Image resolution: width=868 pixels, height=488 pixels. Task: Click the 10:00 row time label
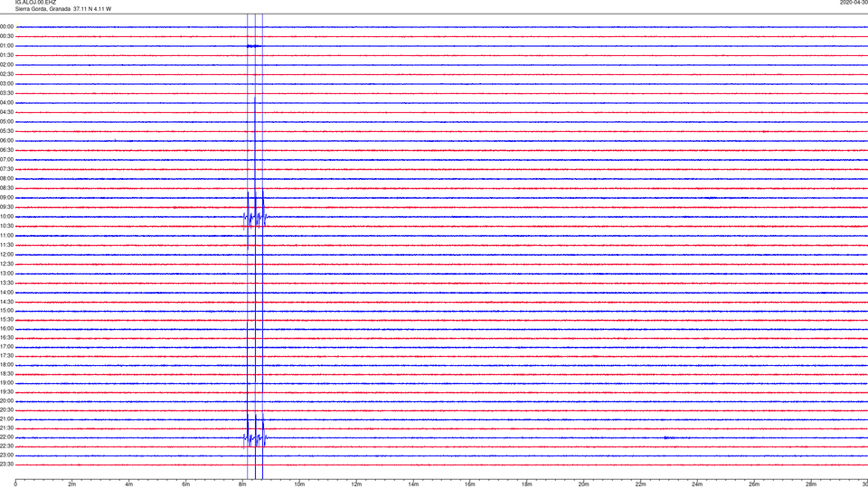click(x=6, y=217)
